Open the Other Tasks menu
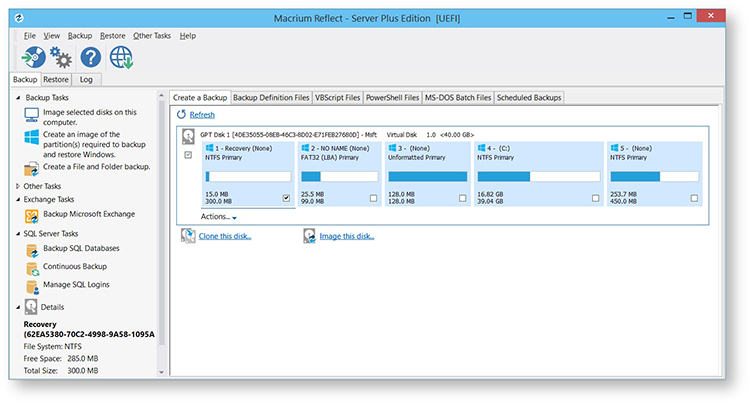Image resolution: width=750 pixels, height=404 pixels. pos(152,36)
